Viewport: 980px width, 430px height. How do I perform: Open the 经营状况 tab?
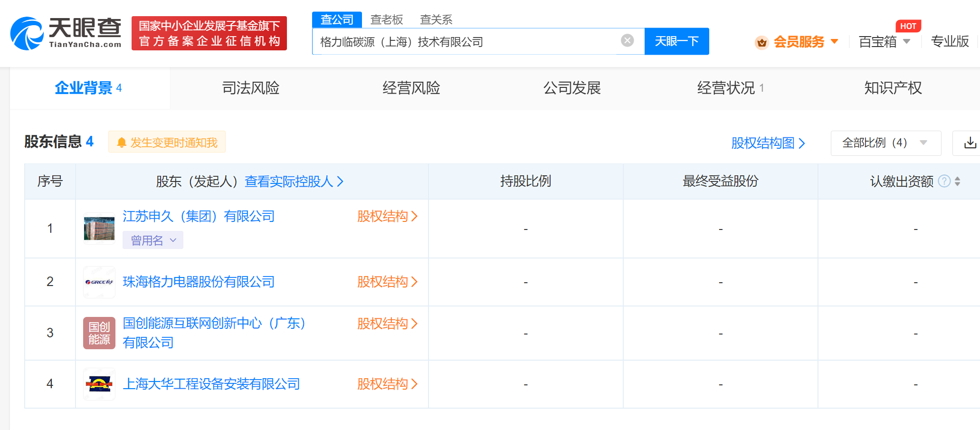pyautogui.click(x=730, y=88)
